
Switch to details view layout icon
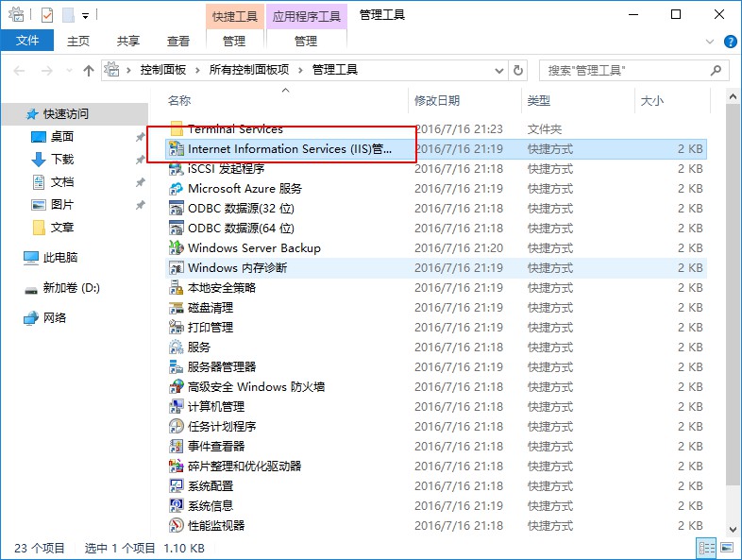pos(707,548)
